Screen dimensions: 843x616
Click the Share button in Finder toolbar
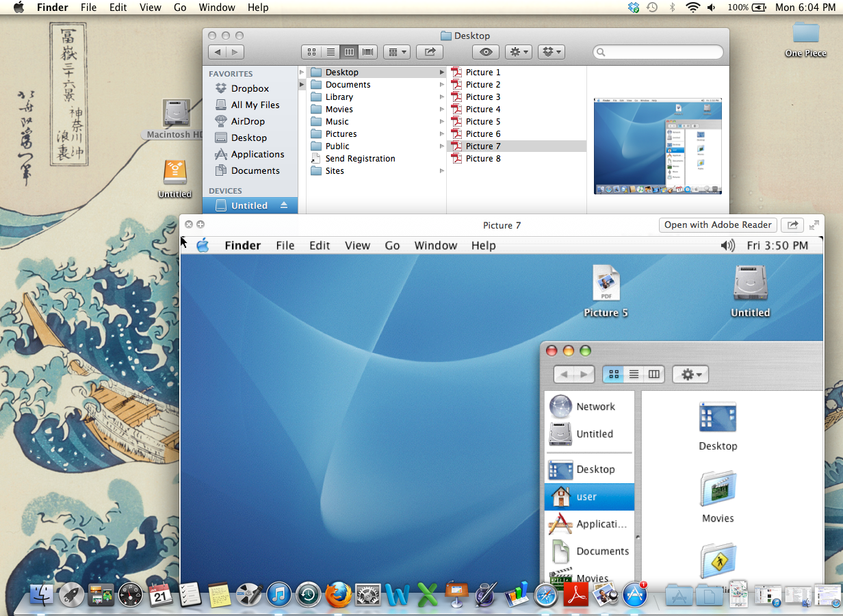[430, 52]
